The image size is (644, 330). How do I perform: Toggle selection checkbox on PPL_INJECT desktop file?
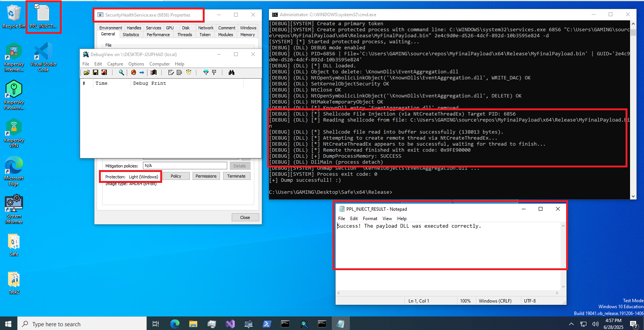(36, 6)
